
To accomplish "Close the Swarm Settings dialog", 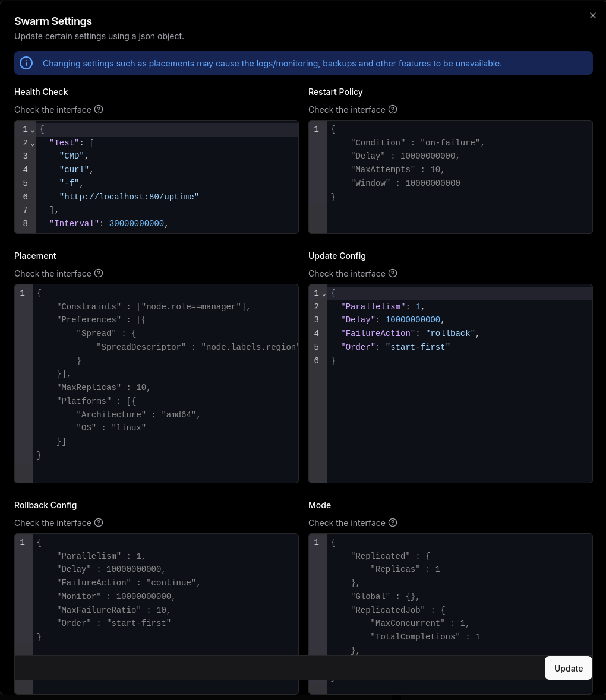I will pyautogui.click(x=592, y=16).
